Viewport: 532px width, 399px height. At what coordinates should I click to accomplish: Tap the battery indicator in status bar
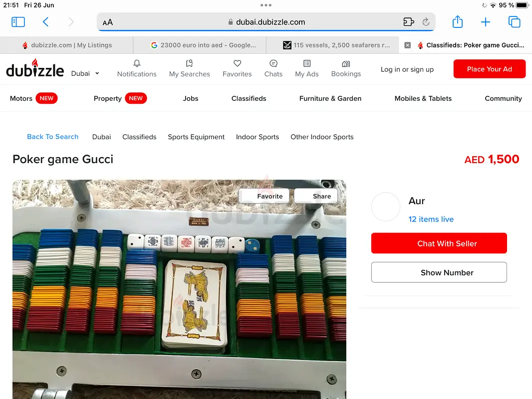[x=522, y=5]
